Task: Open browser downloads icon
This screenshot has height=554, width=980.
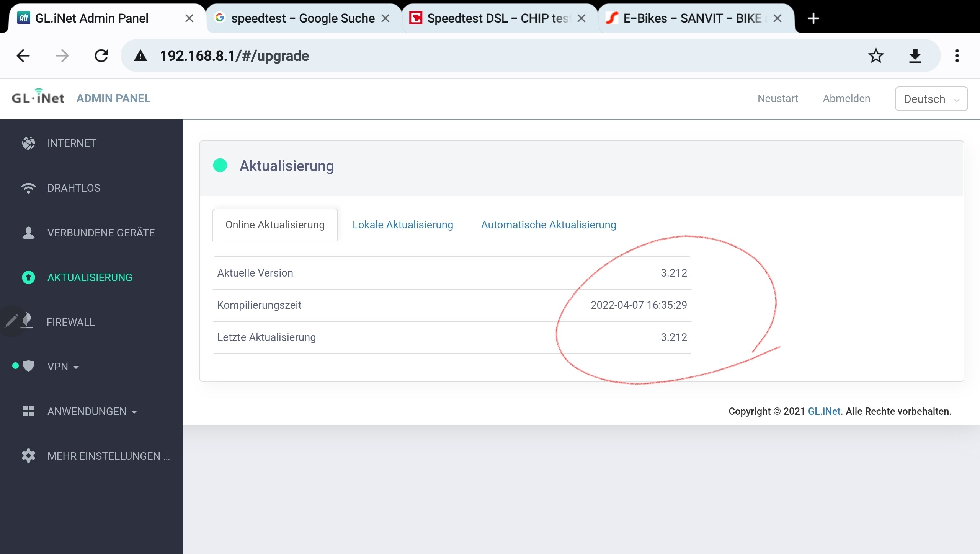Action: click(x=915, y=56)
